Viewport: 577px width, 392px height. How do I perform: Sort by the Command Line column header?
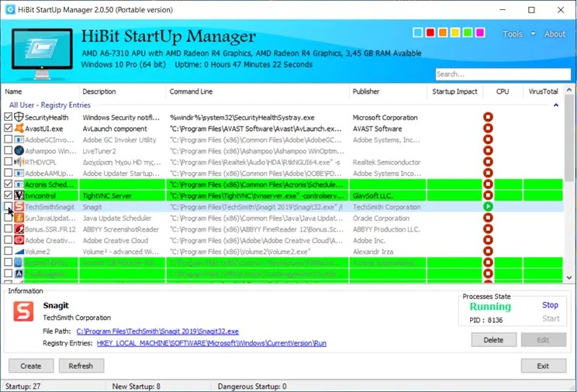(x=257, y=91)
